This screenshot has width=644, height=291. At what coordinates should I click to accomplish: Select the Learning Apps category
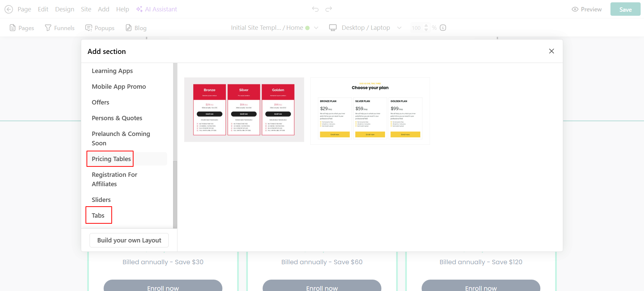click(x=112, y=71)
